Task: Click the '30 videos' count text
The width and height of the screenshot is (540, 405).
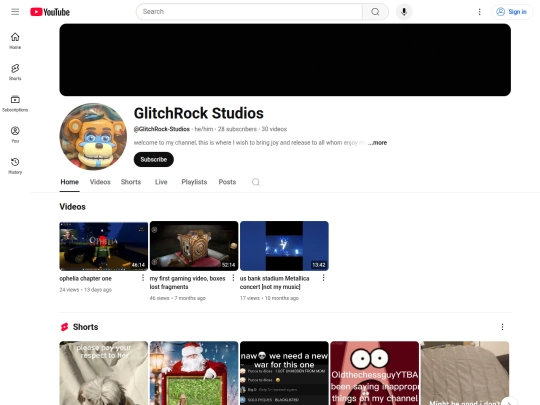Action: 274,129
